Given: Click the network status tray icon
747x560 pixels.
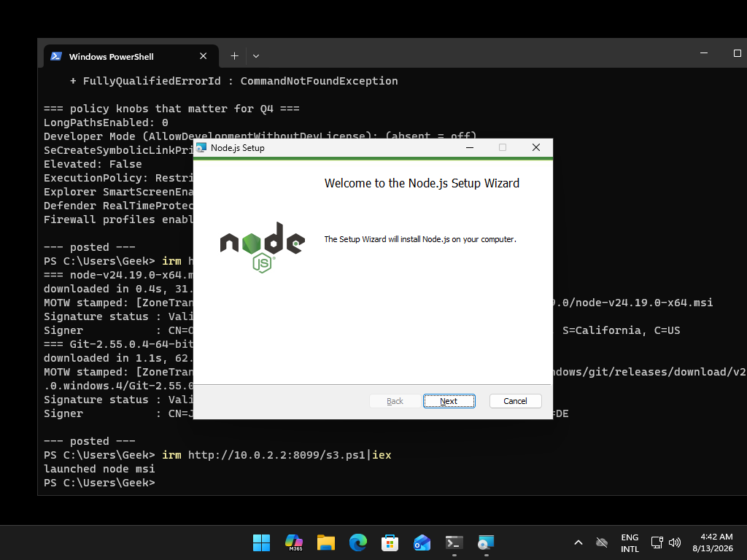Looking at the screenshot, I should coord(657,542).
